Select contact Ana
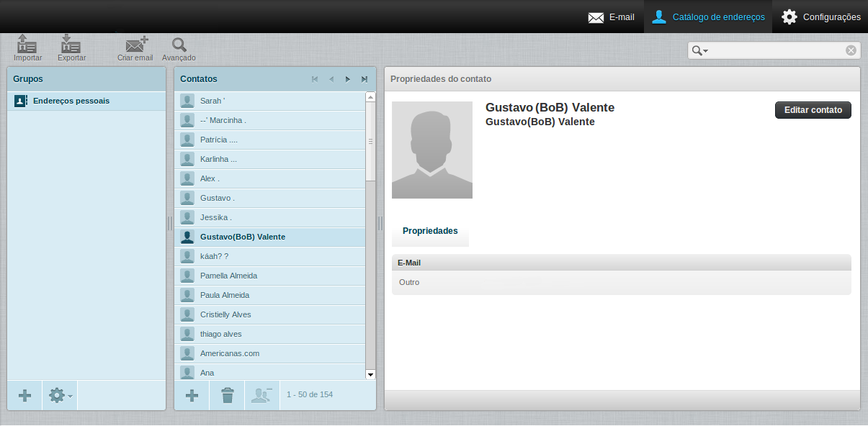The width and height of the screenshot is (868, 426). pos(270,372)
